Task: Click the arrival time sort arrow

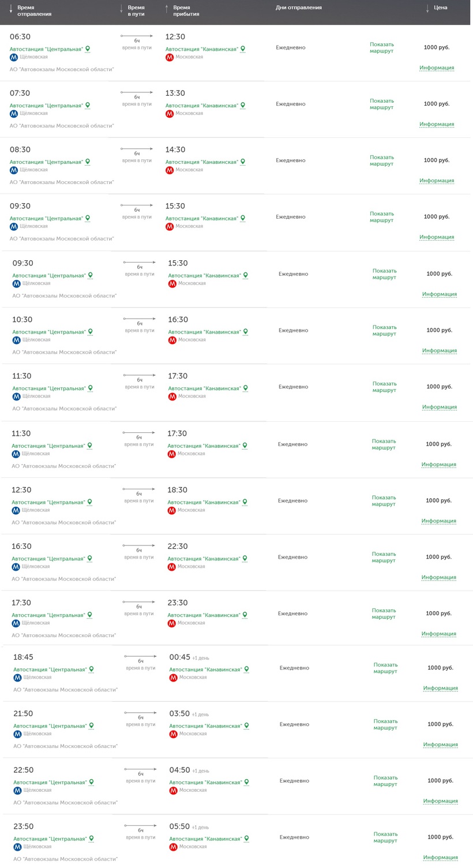Action: pos(167,9)
